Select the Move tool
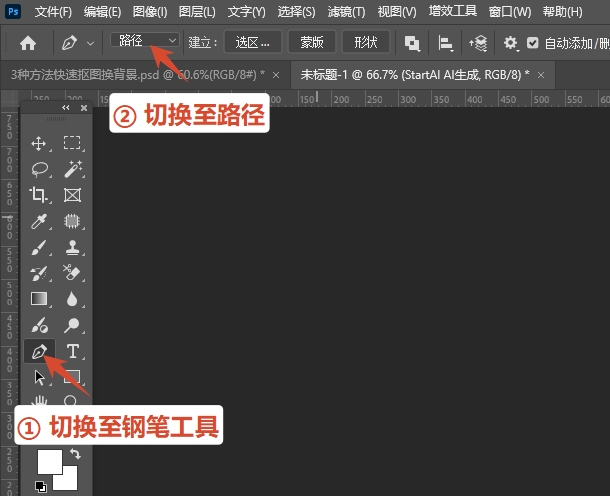Image resolution: width=610 pixels, height=496 pixels. click(39, 144)
